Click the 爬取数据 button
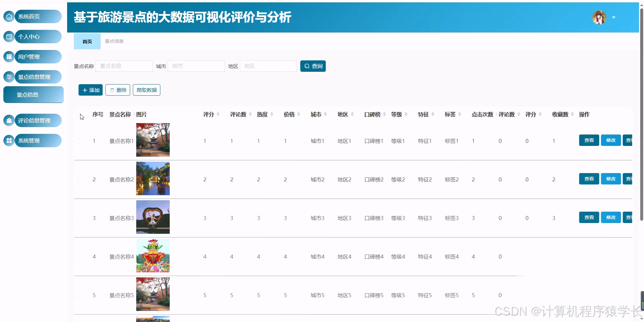This screenshot has width=644, height=322. 147,90
